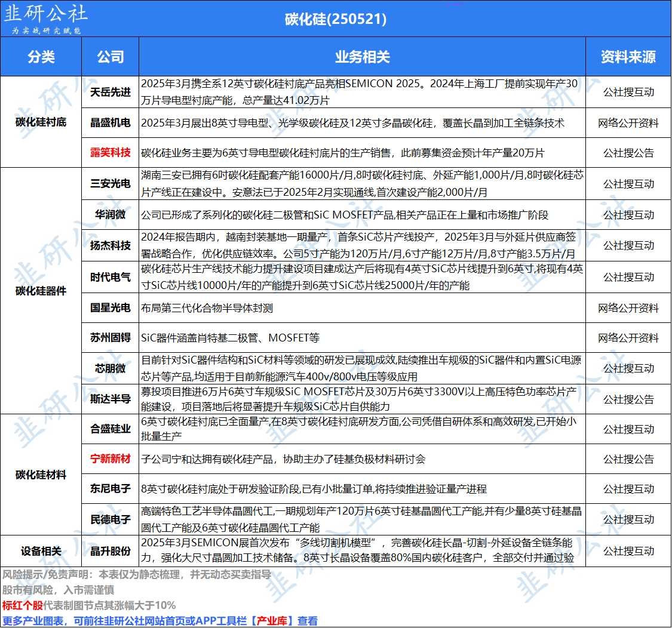Image resolution: width=672 pixels, height=628 pixels.
Task: Select company 时代电气
Action: [110, 277]
